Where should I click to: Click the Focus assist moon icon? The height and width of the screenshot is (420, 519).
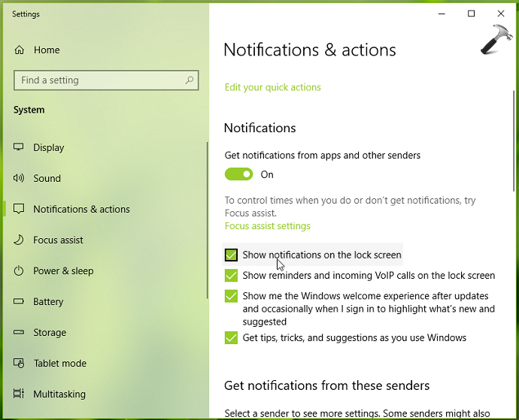click(x=19, y=240)
